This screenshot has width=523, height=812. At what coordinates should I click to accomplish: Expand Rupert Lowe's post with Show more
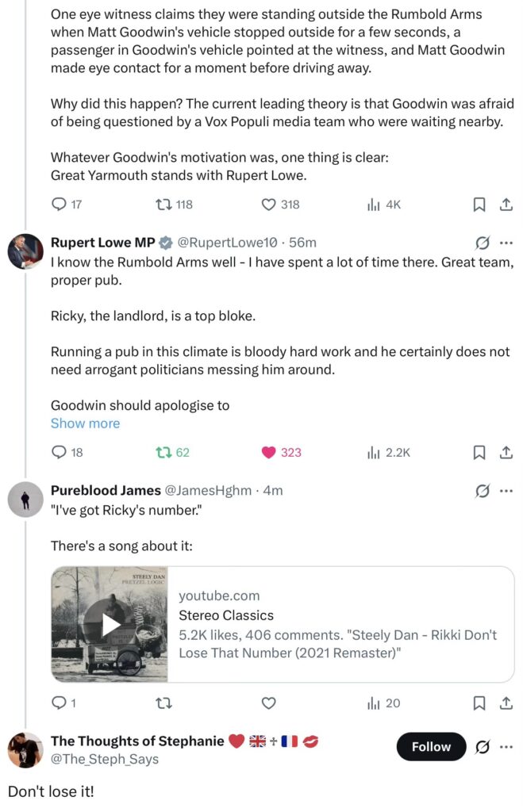(85, 423)
